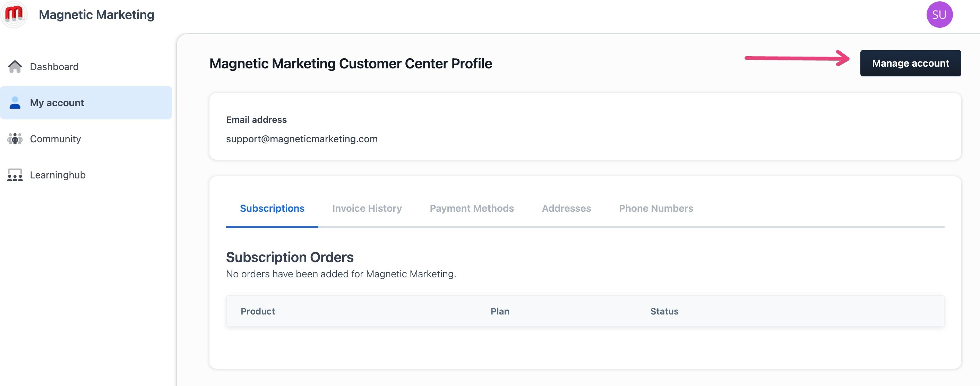
Task: Open Dashboard from the sidebar
Action: pyautogui.click(x=54, y=67)
